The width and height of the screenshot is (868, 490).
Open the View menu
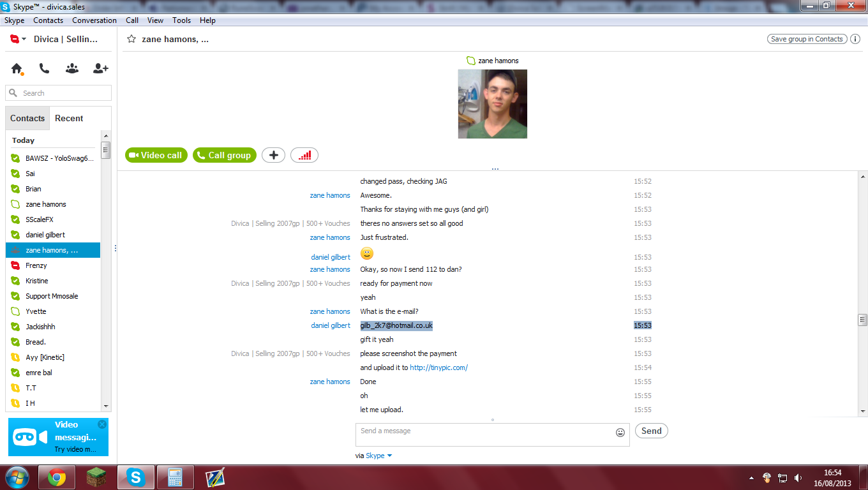pyautogui.click(x=155, y=20)
